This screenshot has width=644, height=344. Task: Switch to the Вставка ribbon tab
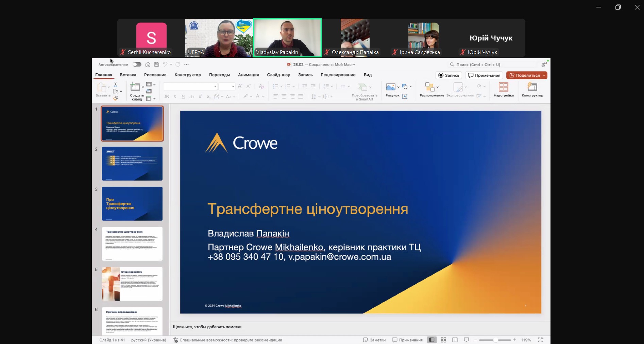[x=128, y=75]
